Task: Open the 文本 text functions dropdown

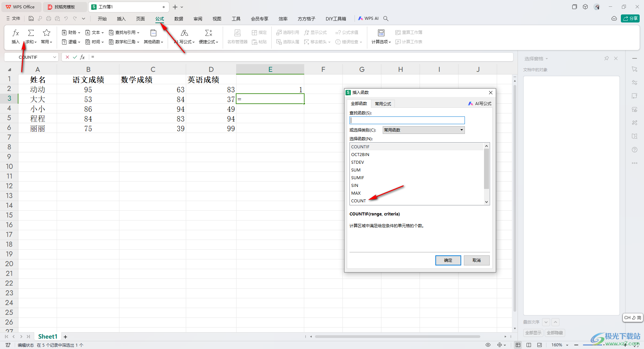Action: click(x=95, y=33)
